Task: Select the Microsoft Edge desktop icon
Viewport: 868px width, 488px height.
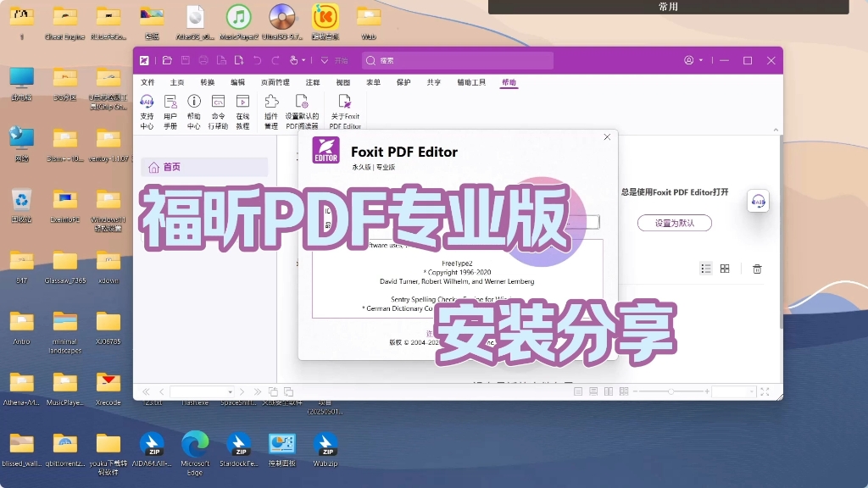Action: point(195,453)
